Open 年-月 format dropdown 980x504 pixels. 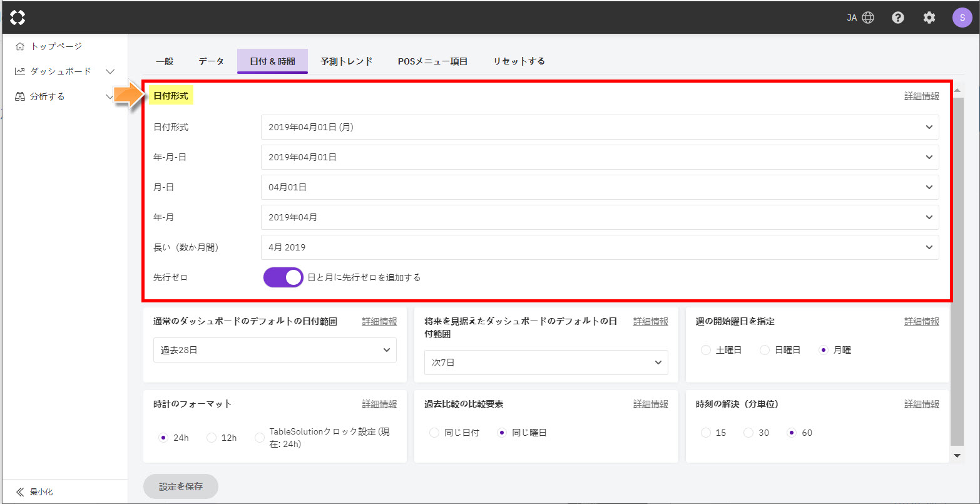click(x=600, y=217)
